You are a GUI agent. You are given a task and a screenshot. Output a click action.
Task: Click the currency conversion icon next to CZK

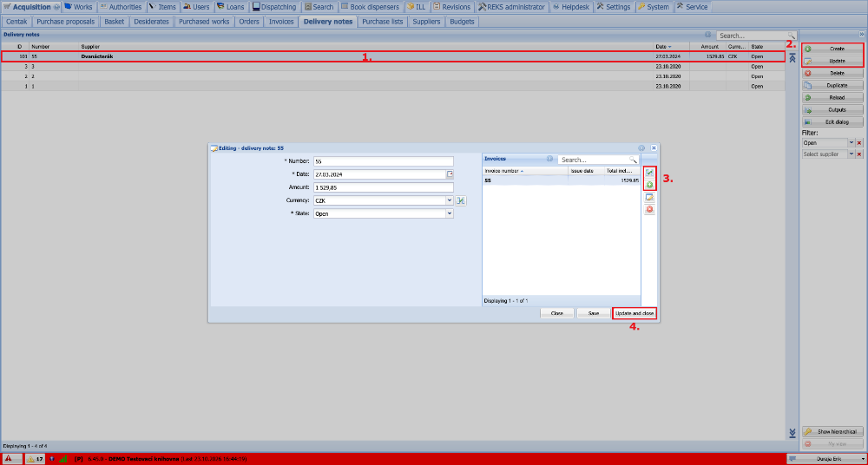pos(461,200)
